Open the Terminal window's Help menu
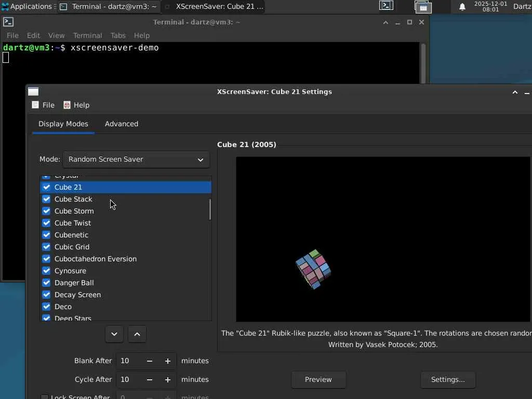 pos(141,35)
